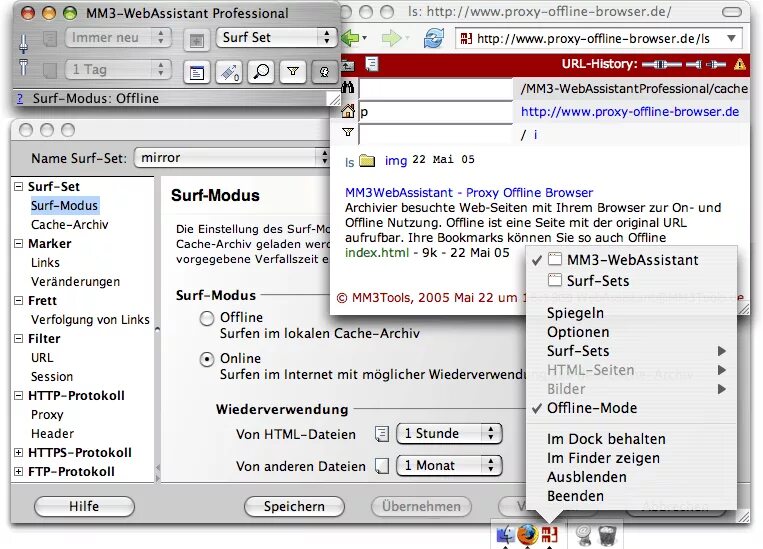Click the MM3 WebAssistant Dock icon

click(x=549, y=534)
